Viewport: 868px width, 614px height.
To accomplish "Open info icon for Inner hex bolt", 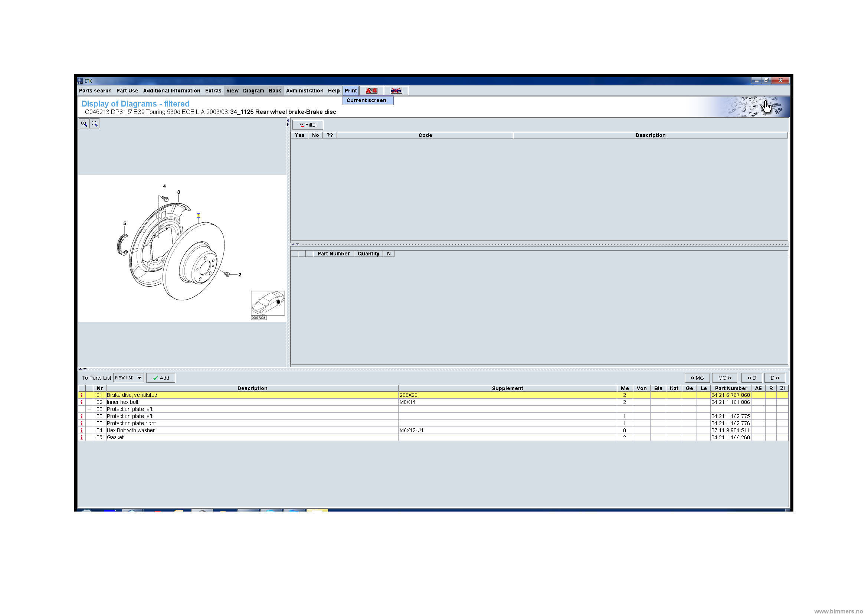I will click(81, 402).
